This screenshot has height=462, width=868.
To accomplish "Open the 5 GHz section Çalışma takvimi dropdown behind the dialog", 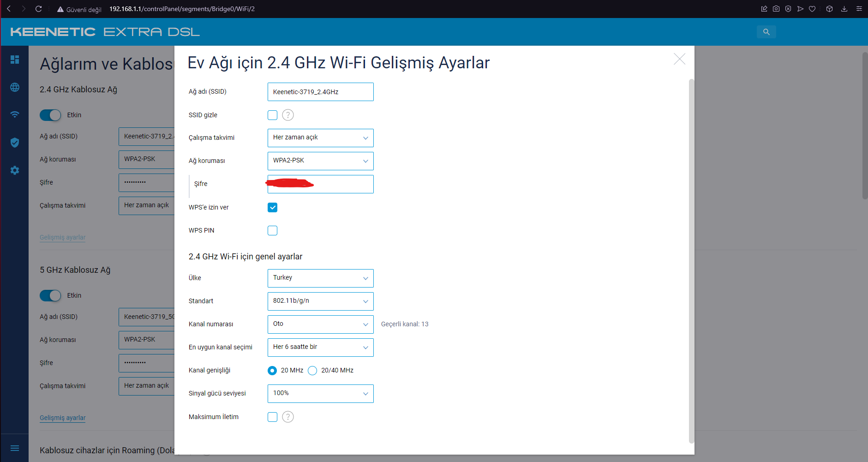I will [147, 386].
